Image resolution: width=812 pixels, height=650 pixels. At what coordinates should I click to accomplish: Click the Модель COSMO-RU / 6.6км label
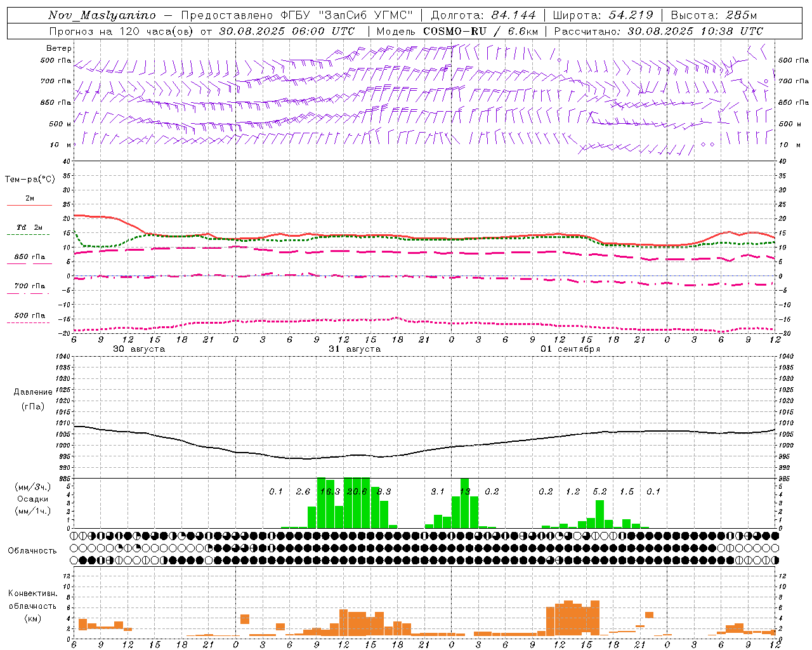tap(457, 31)
